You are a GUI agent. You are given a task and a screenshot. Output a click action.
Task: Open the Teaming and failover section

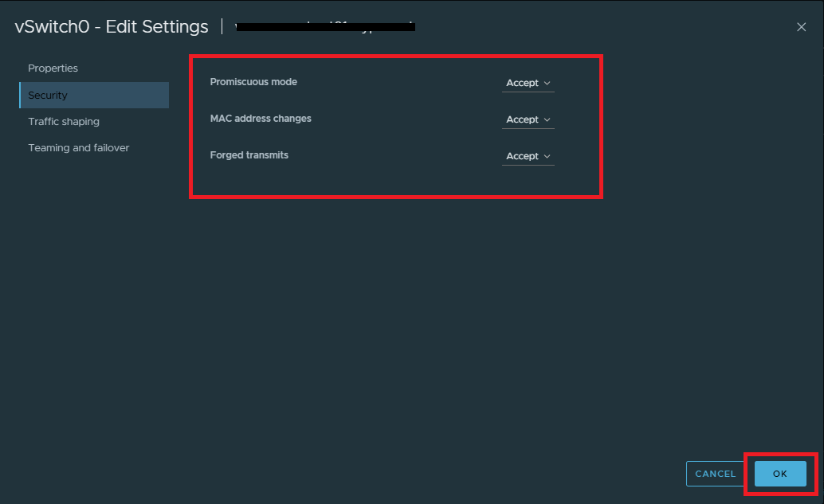pos(78,148)
